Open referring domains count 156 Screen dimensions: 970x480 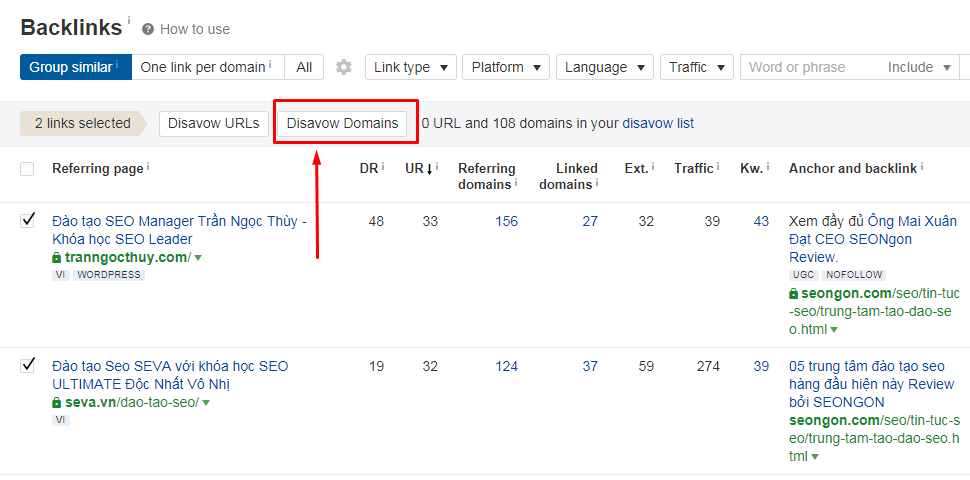[507, 221]
